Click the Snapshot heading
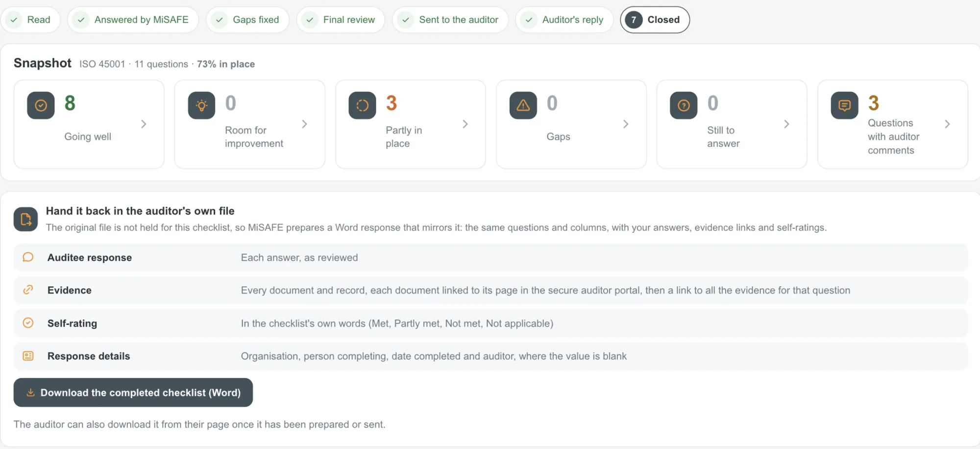The width and height of the screenshot is (980, 449). 43,63
